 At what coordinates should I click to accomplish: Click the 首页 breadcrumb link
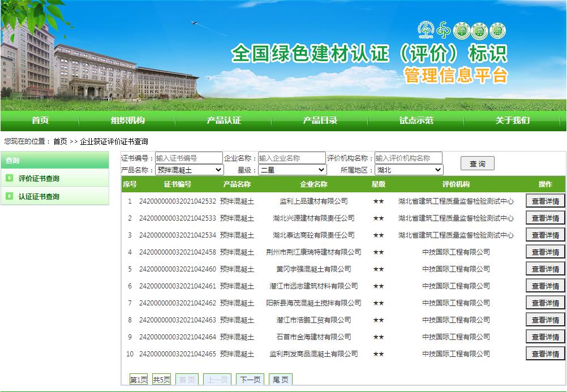point(60,141)
